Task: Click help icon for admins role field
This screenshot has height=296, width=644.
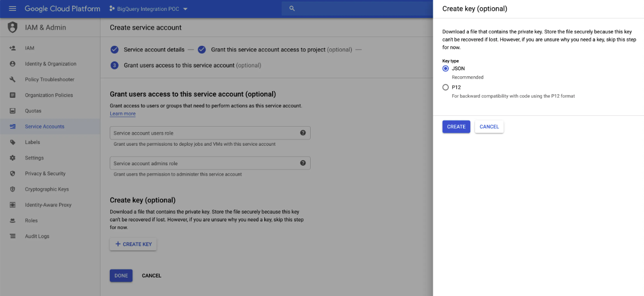Action: click(303, 163)
